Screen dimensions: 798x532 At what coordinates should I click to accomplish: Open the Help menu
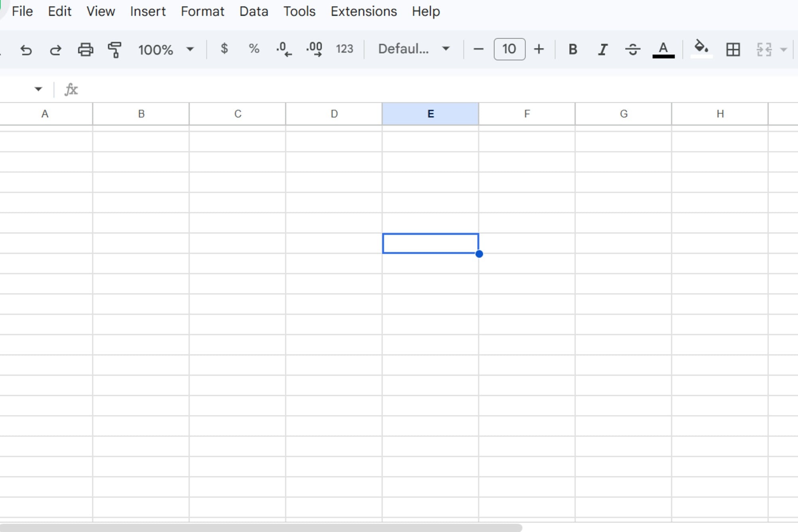[x=426, y=11]
